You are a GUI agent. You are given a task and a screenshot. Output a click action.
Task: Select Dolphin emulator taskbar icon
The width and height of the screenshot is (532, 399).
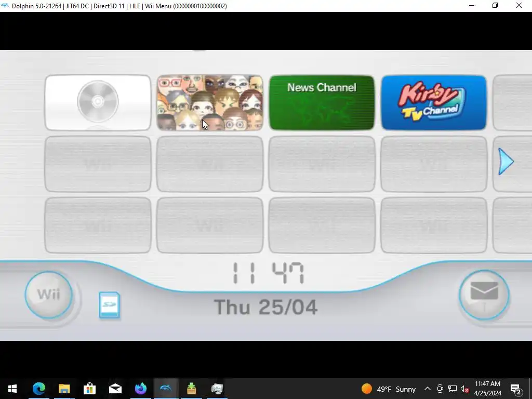(166, 389)
